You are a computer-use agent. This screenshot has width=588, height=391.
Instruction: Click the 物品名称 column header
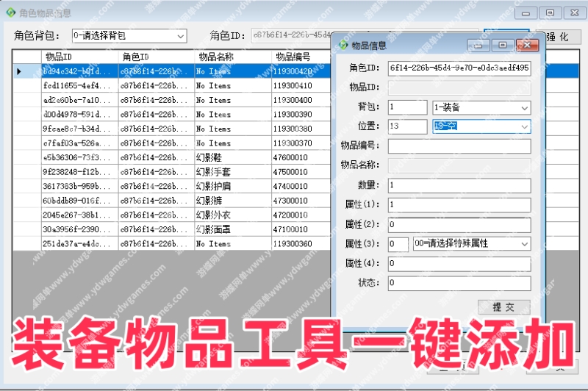[x=233, y=57]
